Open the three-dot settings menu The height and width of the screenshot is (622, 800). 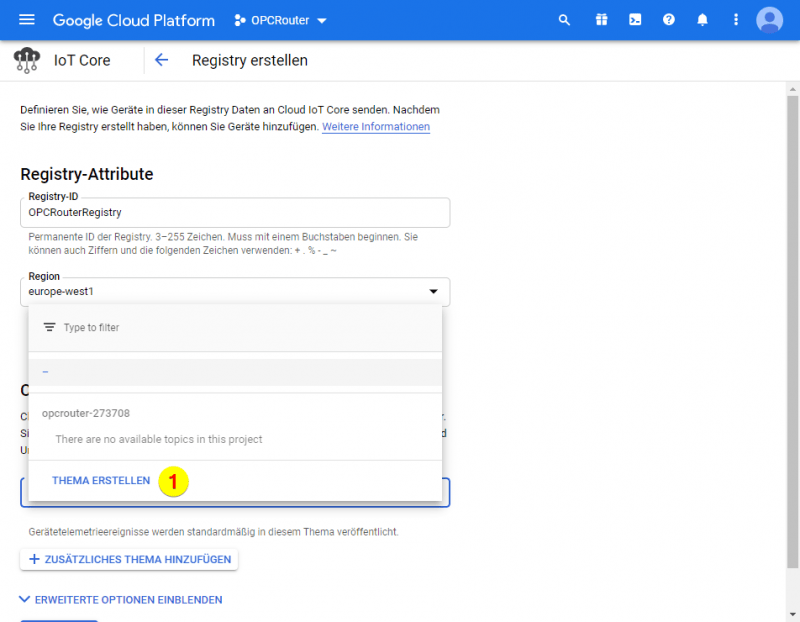click(737, 20)
